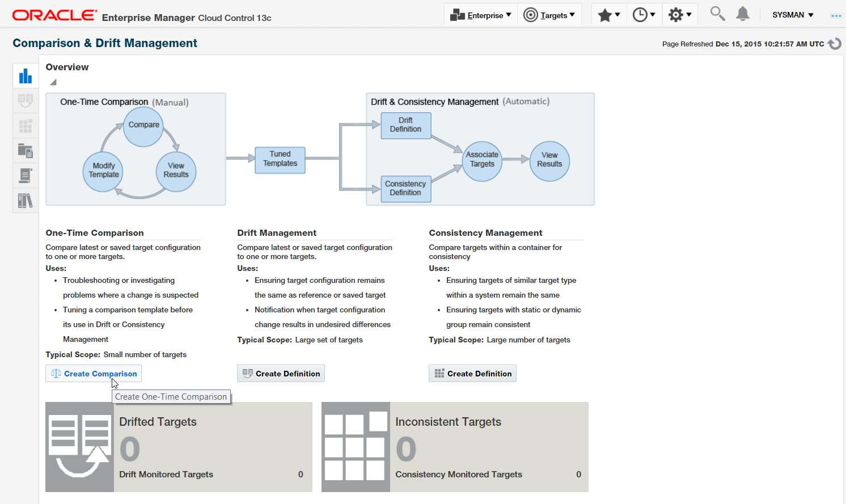The image size is (846, 504).
Task: Open the Favorites star menu
Action: [609, 15]
